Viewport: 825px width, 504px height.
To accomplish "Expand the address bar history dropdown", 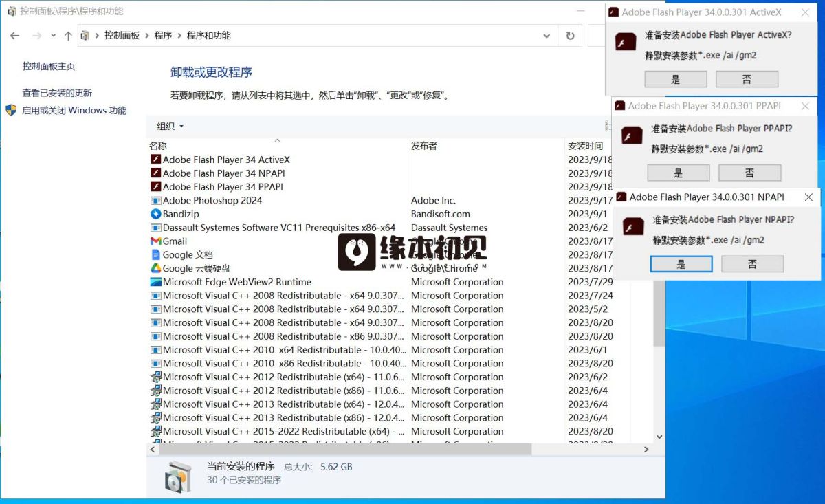I will 547,36.
